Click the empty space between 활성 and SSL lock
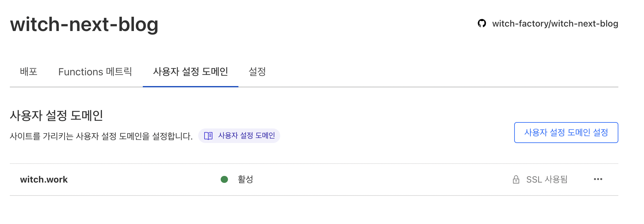The width and height of the screenshot is (644, 224). (x=380, y=179)
